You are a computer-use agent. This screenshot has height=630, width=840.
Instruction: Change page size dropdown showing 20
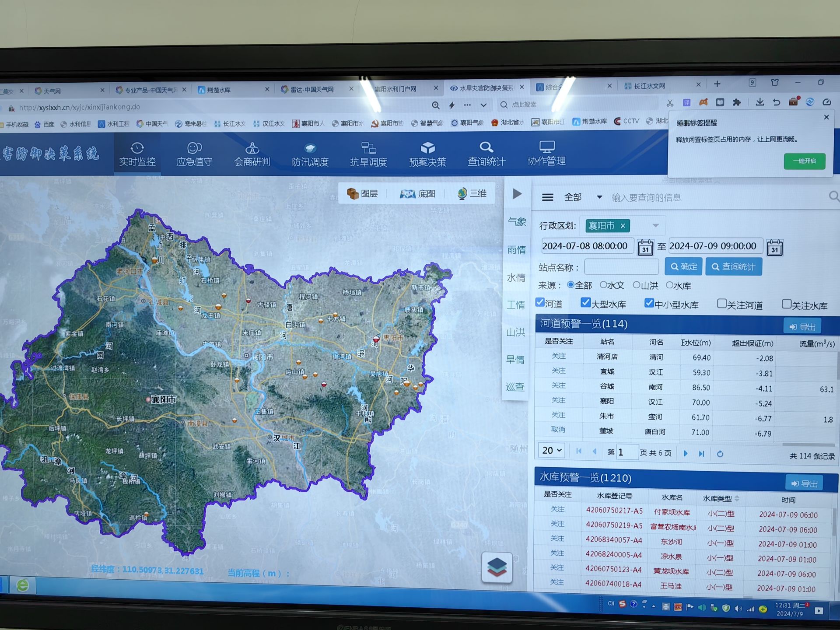point(551,450)
